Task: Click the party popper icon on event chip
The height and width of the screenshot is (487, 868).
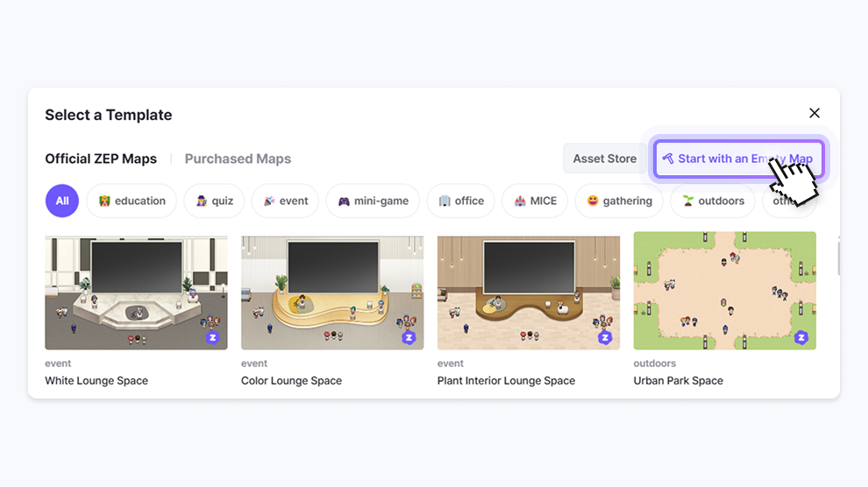Action: [x=269, y=201]
